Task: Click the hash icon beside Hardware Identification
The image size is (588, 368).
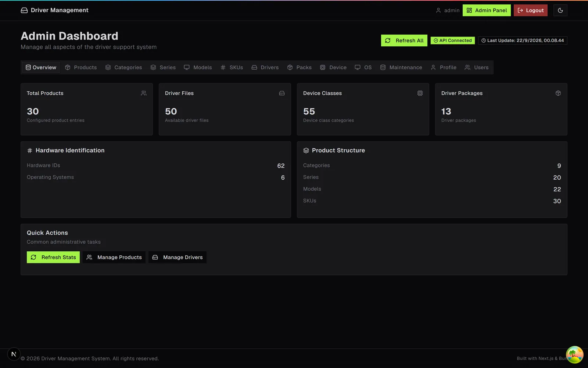Action: tap(30, 151)
